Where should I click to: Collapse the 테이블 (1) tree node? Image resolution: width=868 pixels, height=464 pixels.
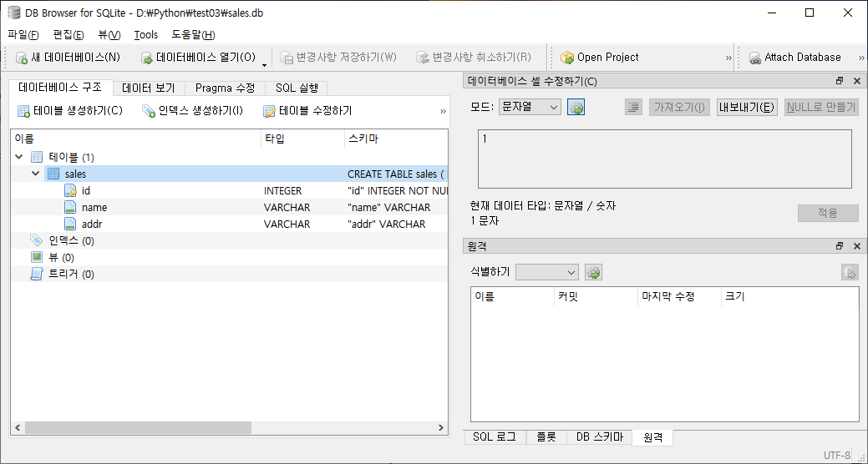19,157
